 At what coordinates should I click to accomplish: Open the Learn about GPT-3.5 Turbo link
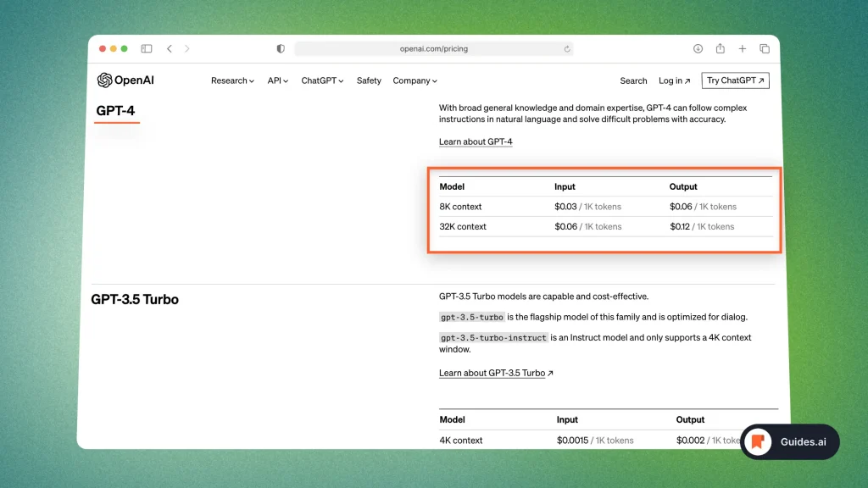pyautogui.click(x=496, y=373)
